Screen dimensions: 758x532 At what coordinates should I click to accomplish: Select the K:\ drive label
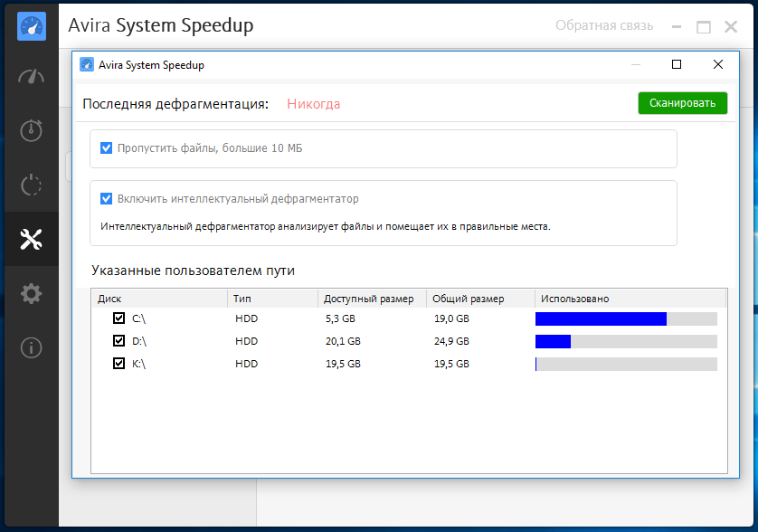(x=138, y=364)
